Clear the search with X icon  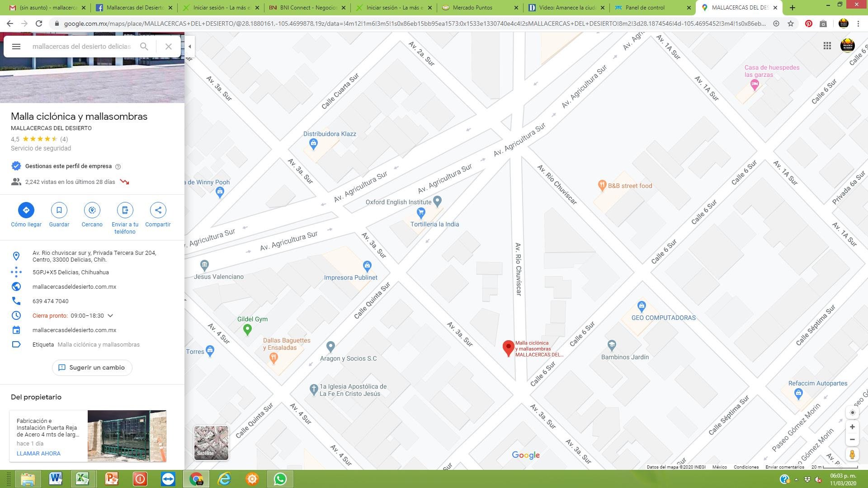[169, 47]
